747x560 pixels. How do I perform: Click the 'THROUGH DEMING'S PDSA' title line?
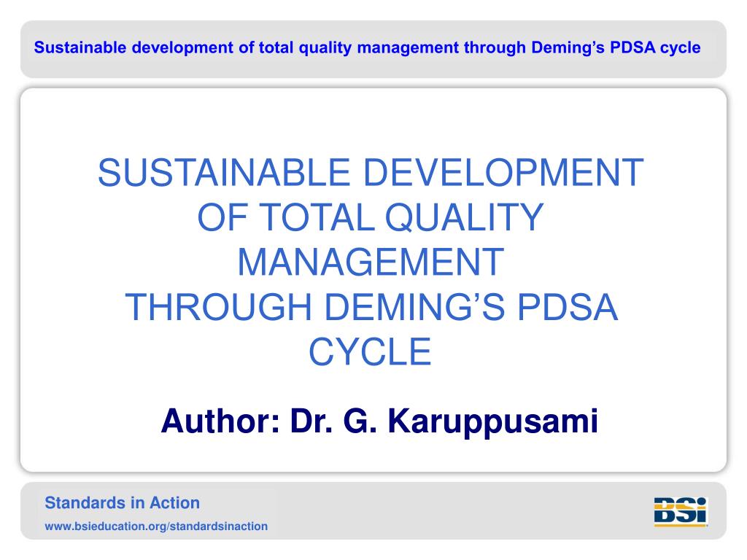(371, 307)
